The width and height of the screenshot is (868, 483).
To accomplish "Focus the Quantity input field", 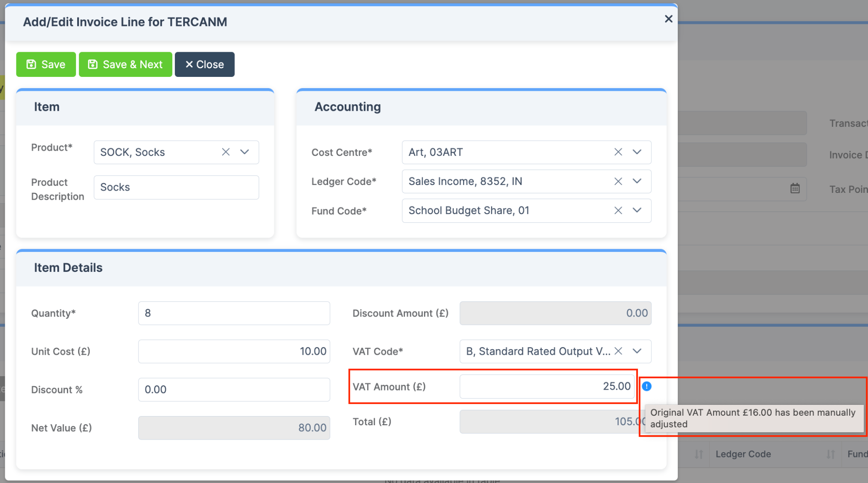I will [x=234, y=313].
